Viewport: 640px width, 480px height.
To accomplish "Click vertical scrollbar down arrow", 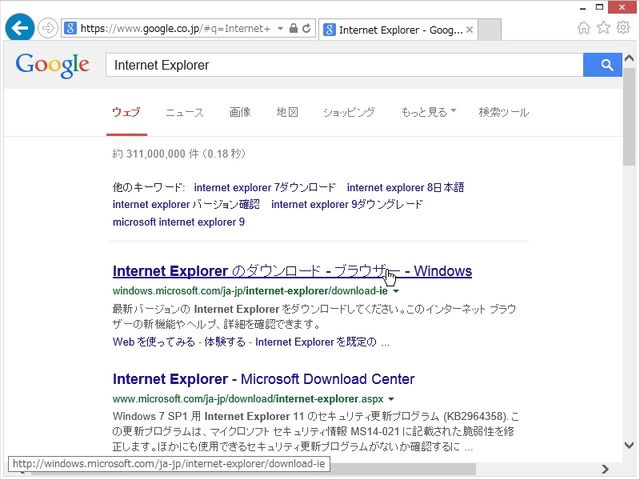I will tap(629, 445).
